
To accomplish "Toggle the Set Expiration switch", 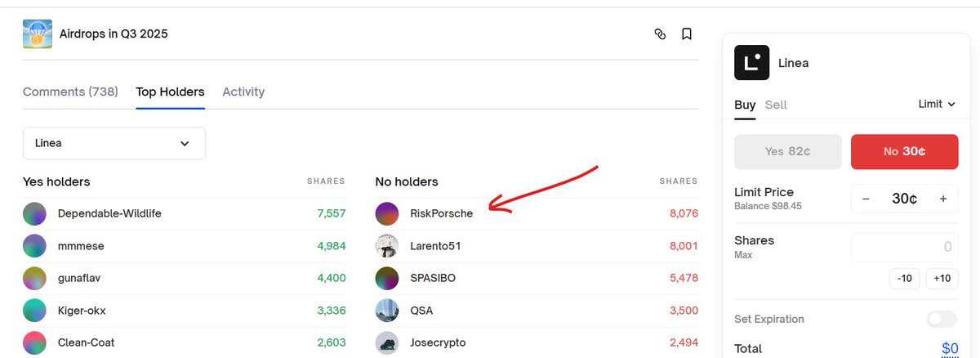I will (942, 320).
